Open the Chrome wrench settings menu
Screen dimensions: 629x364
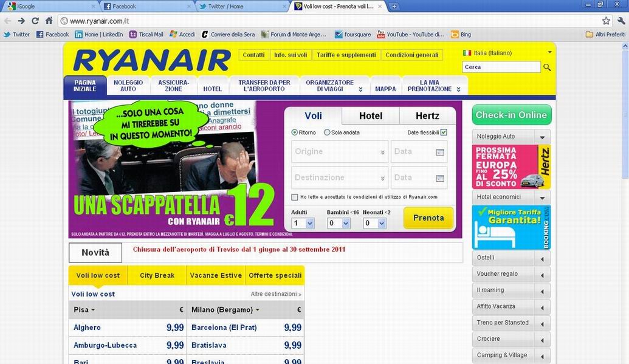coord(621,21)
